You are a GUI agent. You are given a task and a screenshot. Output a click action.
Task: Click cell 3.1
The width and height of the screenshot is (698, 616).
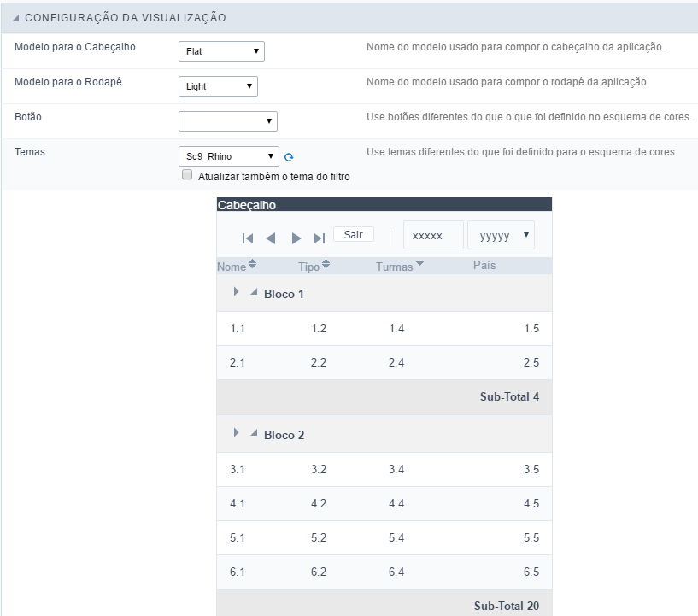pos(238,470)
